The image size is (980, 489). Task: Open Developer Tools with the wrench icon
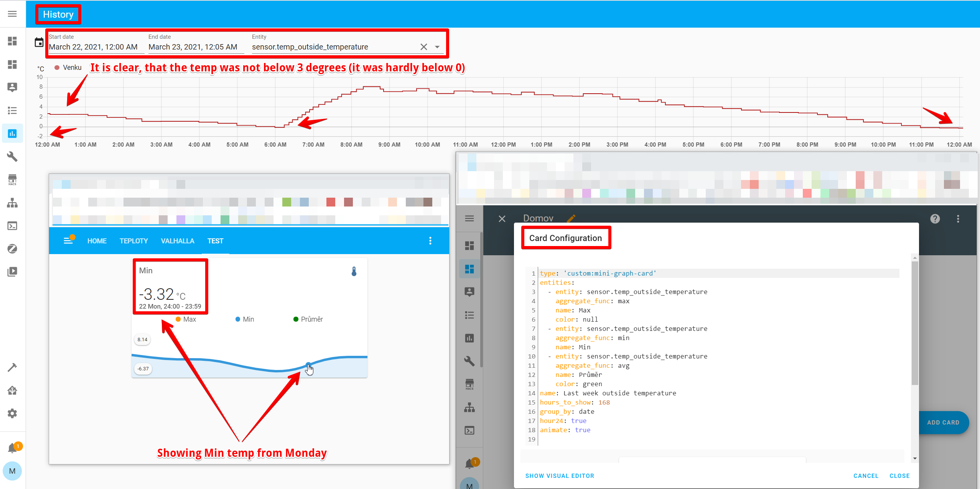pos(12,157)
